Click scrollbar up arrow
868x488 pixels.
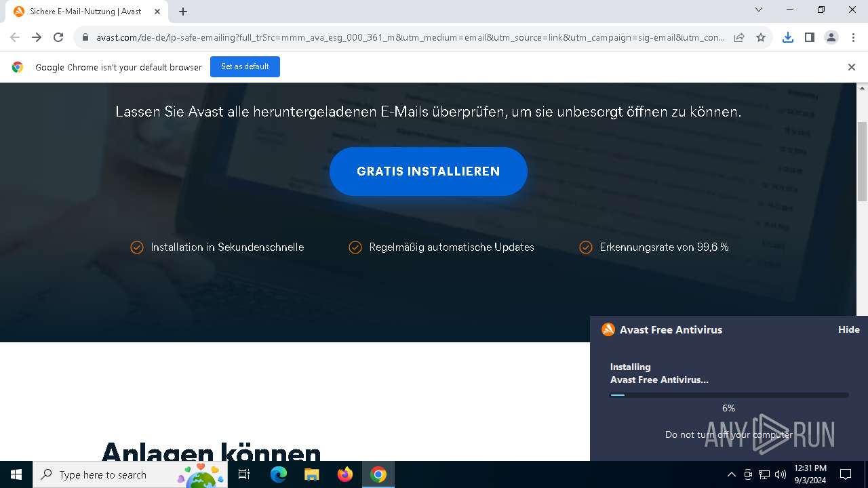(863, 87)
